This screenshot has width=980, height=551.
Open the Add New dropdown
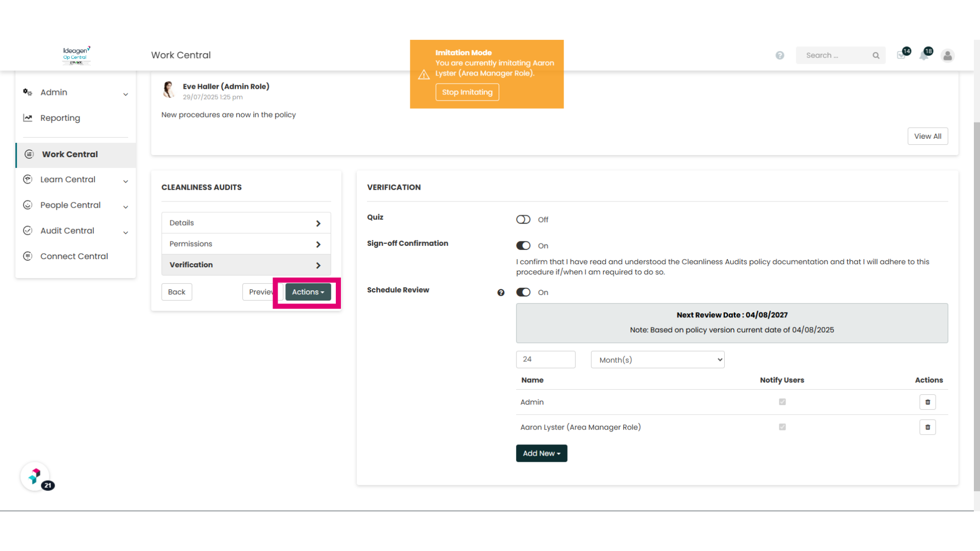(x=542, y=453)
